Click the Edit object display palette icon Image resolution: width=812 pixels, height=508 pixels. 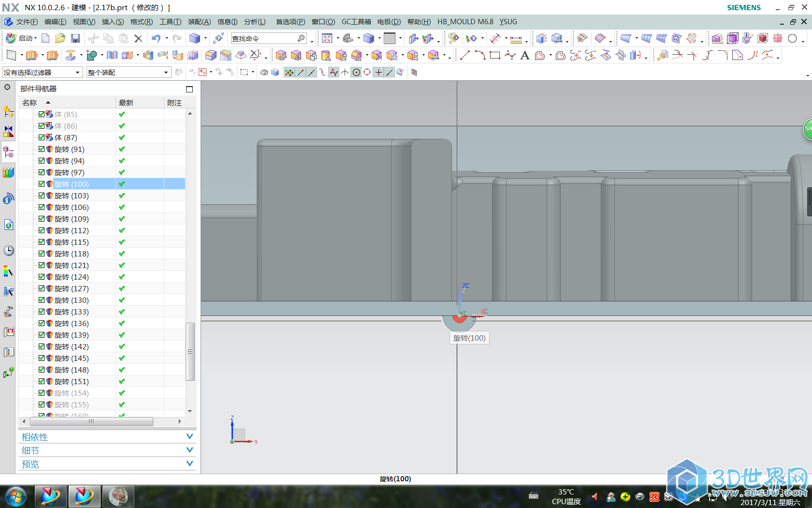click(453, 38)
